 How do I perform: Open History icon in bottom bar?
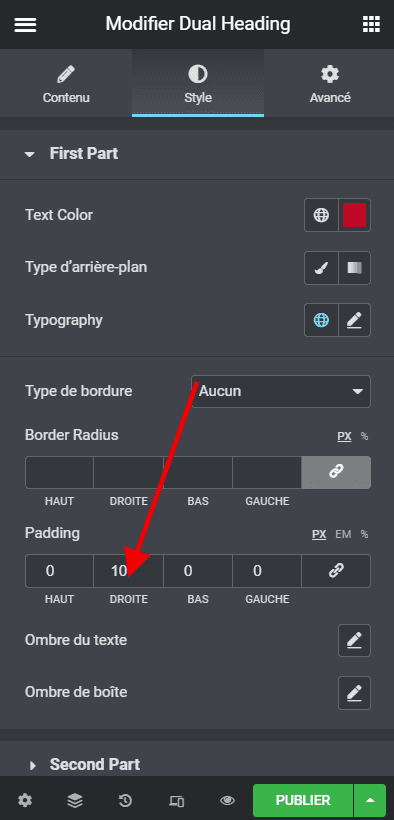(125, 800)
